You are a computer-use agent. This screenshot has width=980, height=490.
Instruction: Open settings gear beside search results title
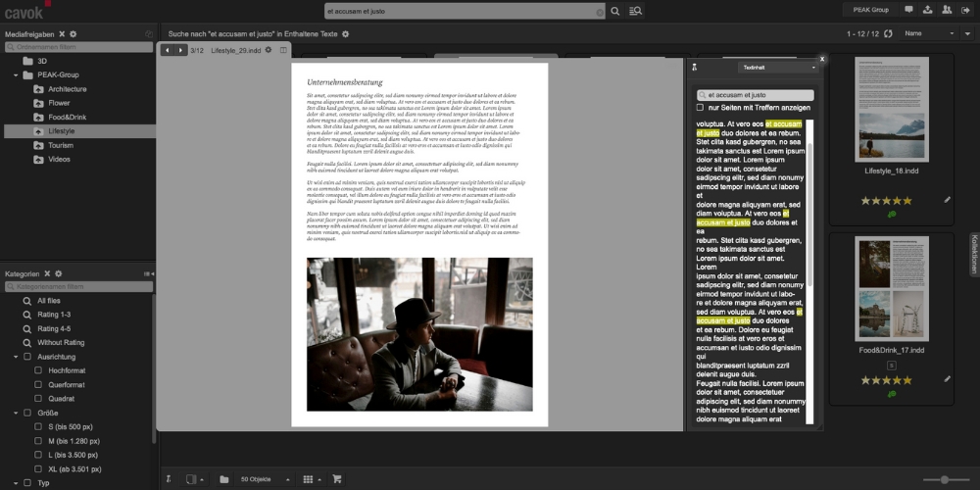[x=346, y=33]
